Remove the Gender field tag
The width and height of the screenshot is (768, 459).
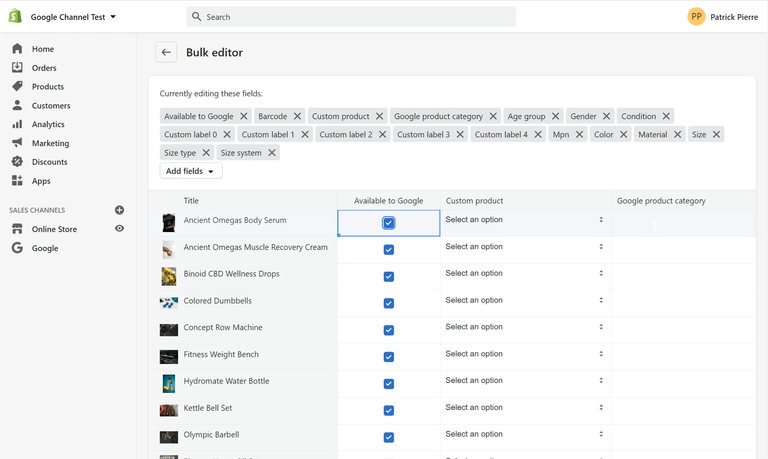pyautogui.click(x=607, y=116)
